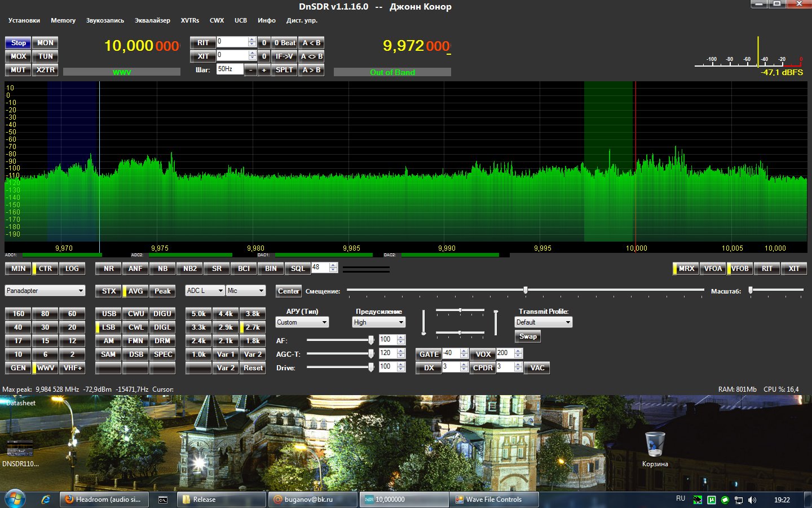This screenshot has width=812, height=508.
Task: Click the Swap transmit profile button
Action: (x=528, y=336)
